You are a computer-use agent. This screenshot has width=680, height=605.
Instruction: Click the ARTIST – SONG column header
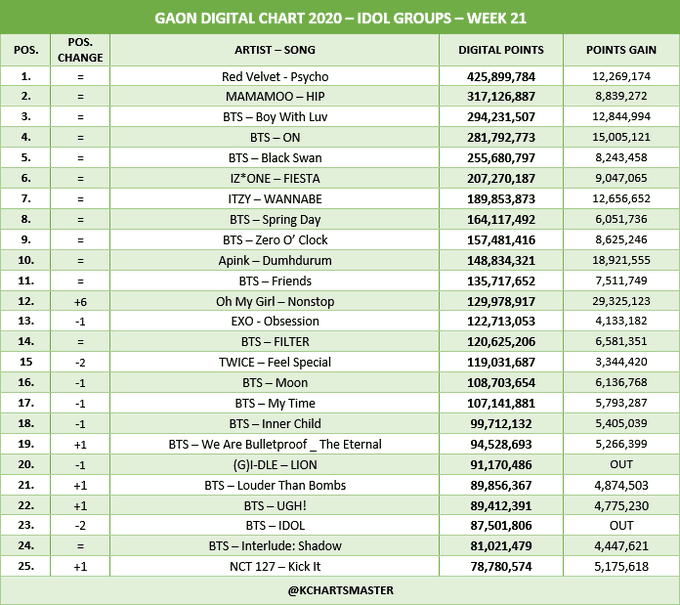[x=275, y=49]
